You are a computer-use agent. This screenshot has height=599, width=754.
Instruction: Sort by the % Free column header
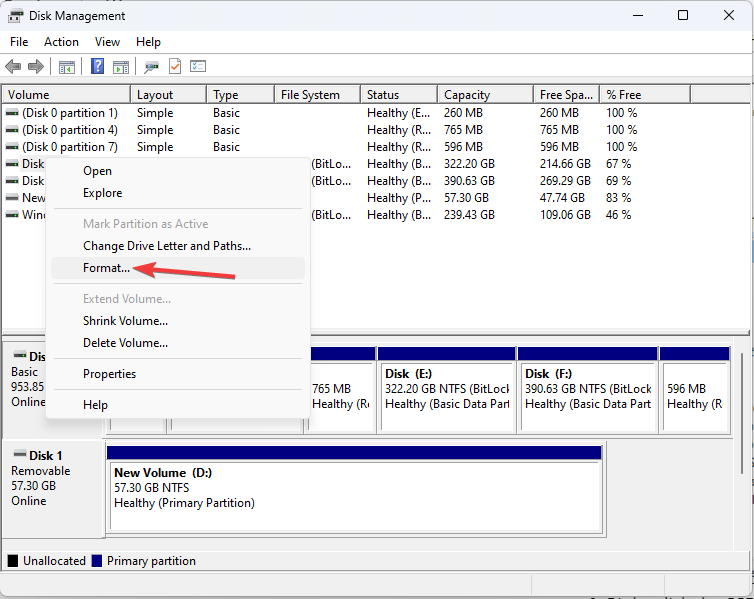tap(645, 95)
